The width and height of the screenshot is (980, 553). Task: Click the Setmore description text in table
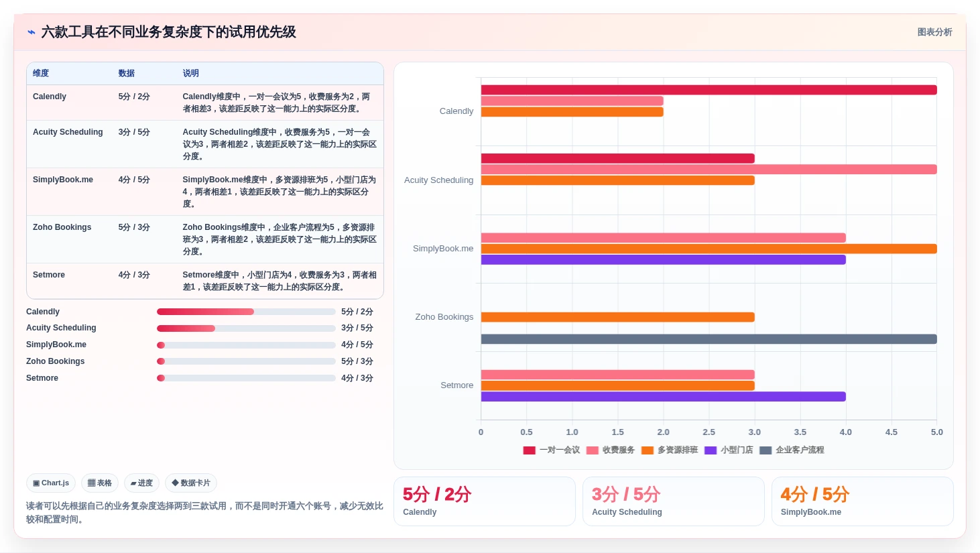[x=280, y=281]
